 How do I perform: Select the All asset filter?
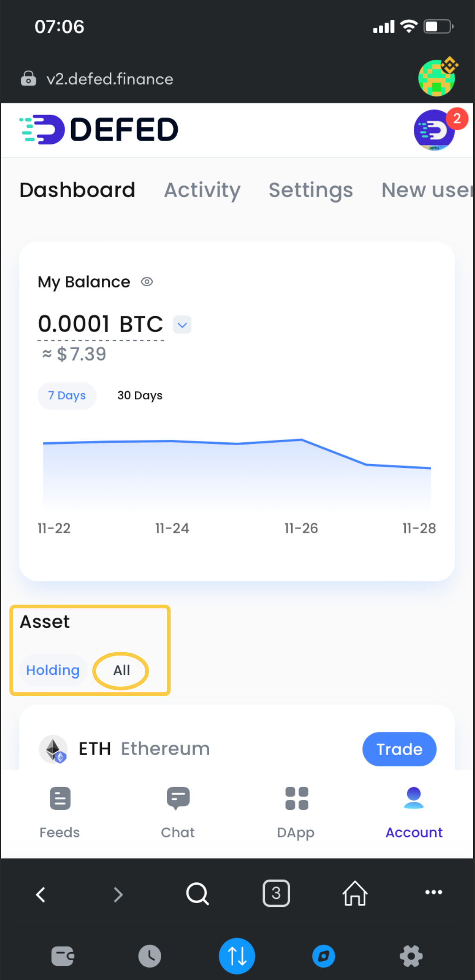[x=121, y=670]
